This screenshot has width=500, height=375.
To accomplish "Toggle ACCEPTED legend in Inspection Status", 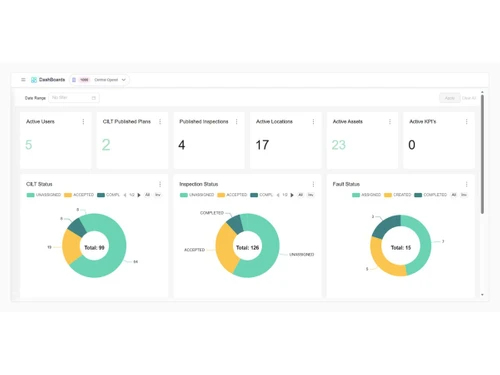I will point(232,195).
